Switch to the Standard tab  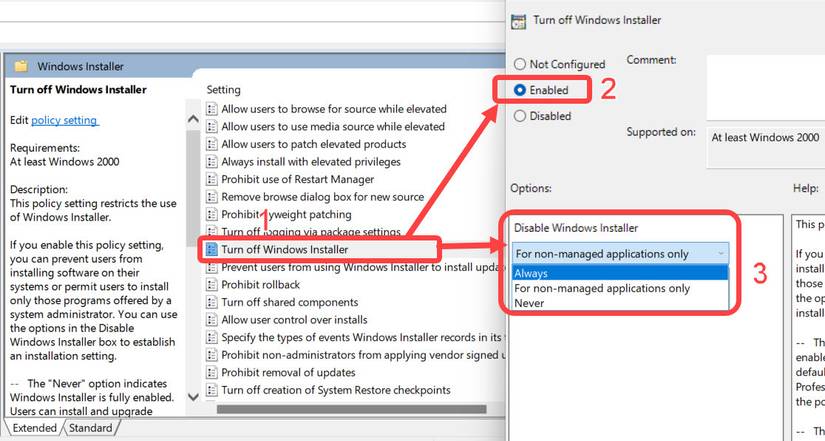90,428
